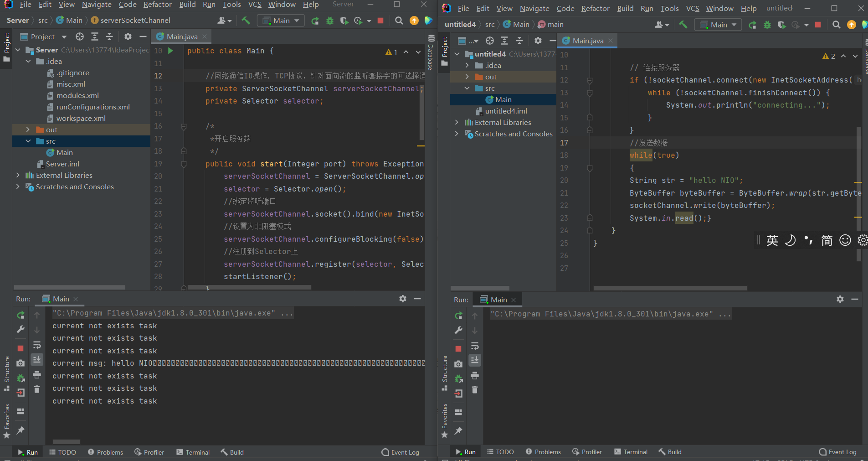Open Terminal tool window in Server

(x=193, y=452)
